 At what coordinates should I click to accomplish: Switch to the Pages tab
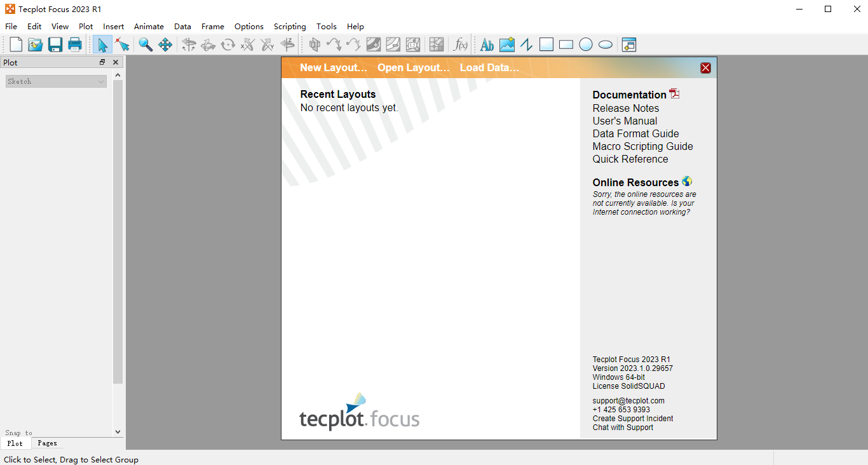point(47,443)
